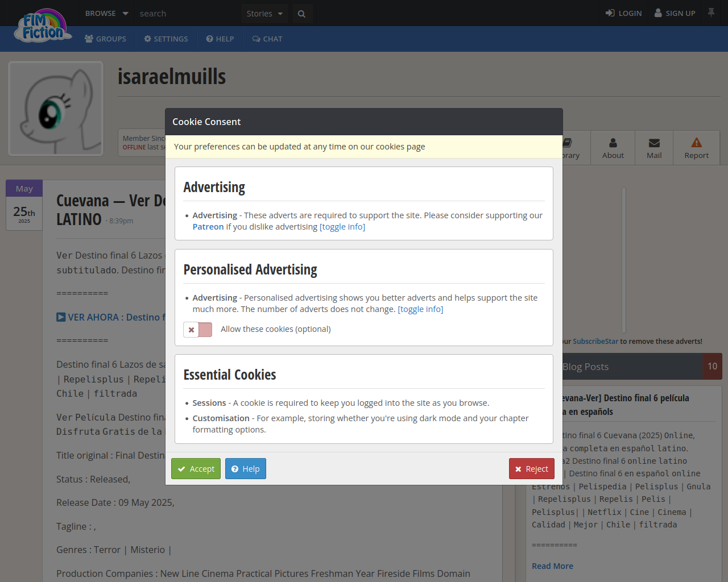The width and height of the screenshot is (728, 582).
Task: Click the About person icon
Action: click(613, 143)
